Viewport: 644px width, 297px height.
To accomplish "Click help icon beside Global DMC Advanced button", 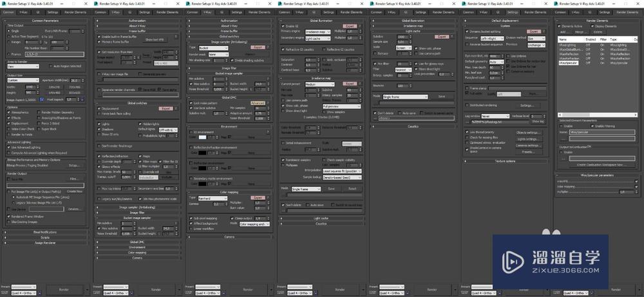I will [268, 102].
